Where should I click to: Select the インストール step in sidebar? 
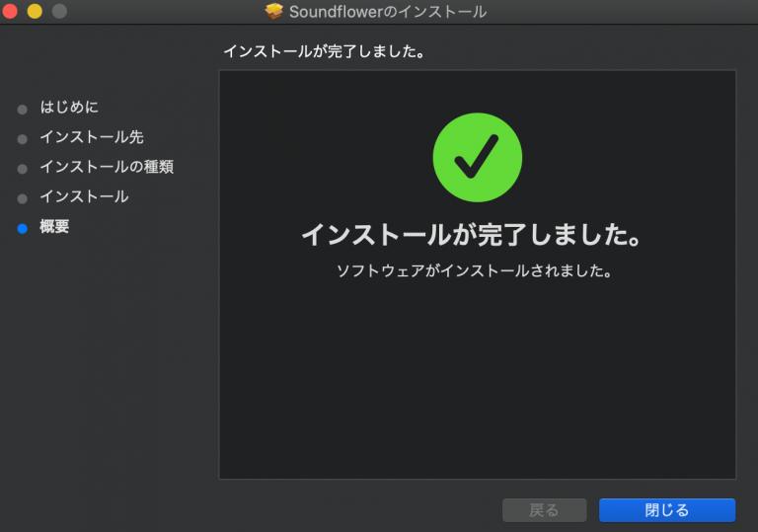click(x=85, y=196)
